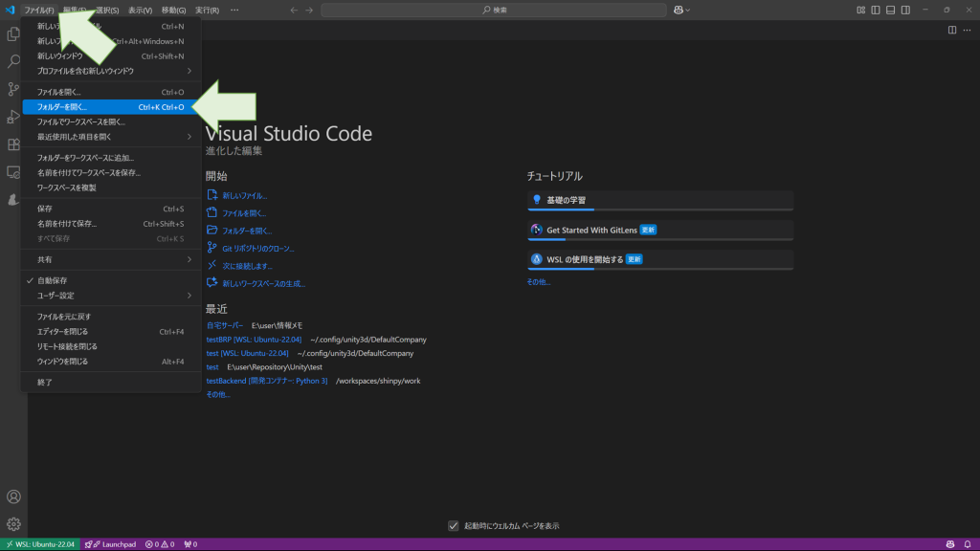
Task: Click the VS Code logo icon
Action: [x=10, y=10]
